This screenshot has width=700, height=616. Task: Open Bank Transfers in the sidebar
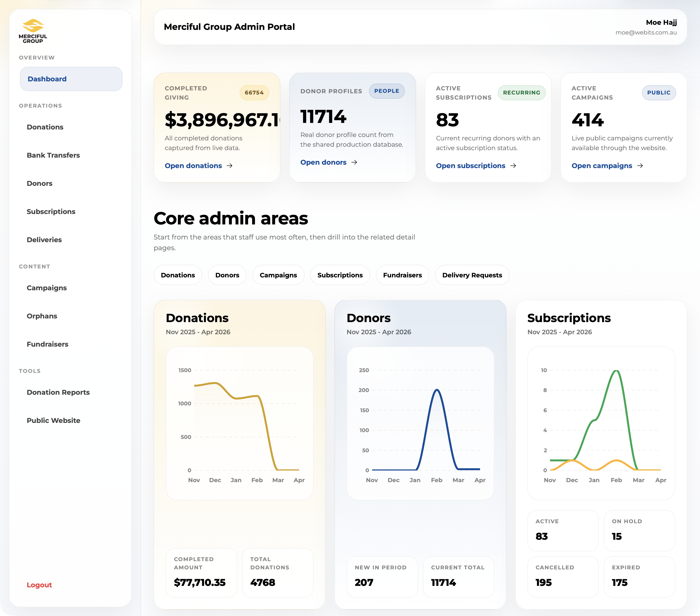pos(53,155)
